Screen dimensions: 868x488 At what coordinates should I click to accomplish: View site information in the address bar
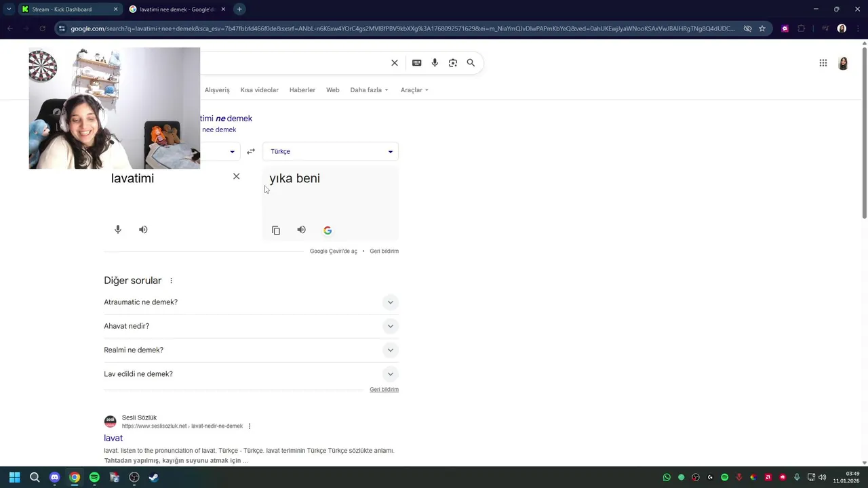click(x=62, y=28)
